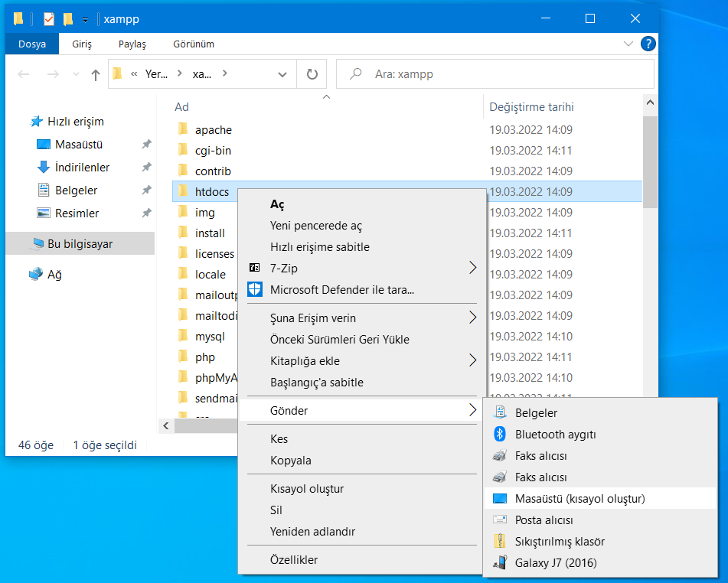Choose Sil from the context menu

(x=362, y=510)
